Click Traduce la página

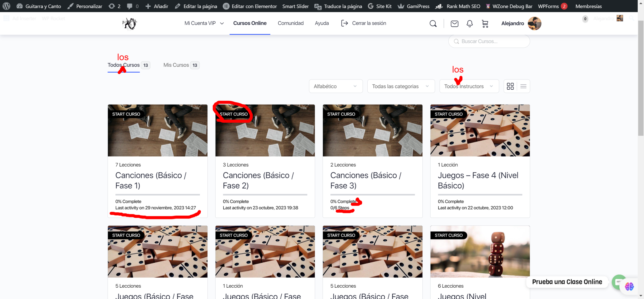coord(338,6)
